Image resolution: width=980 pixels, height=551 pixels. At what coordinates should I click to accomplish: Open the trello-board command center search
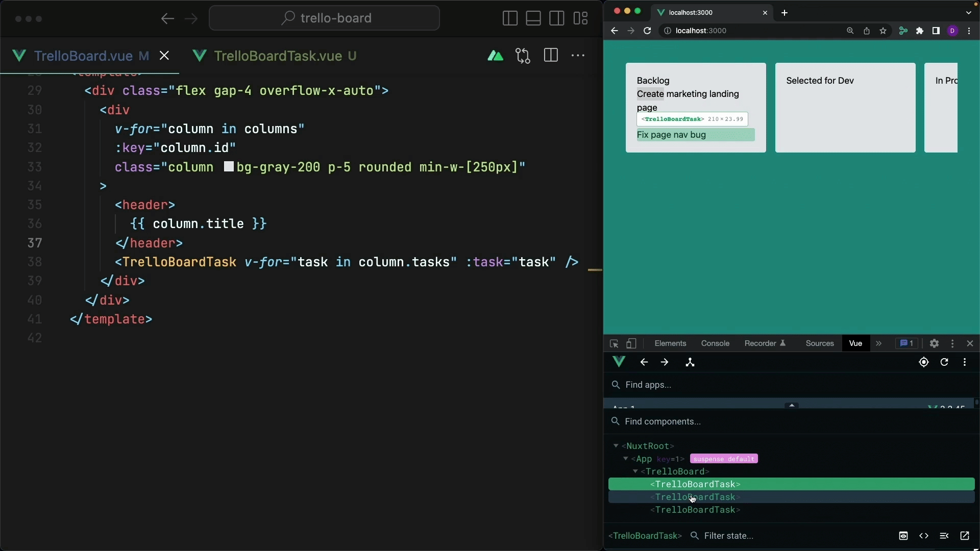pos(324,18)
